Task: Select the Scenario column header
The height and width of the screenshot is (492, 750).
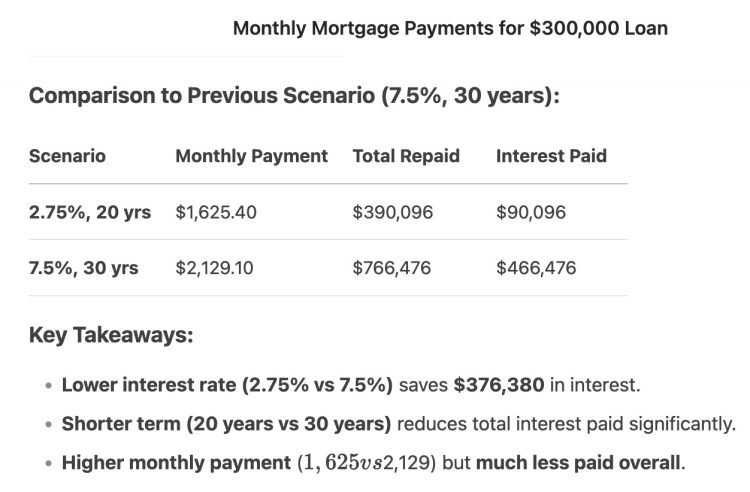Action: point(67,156)
